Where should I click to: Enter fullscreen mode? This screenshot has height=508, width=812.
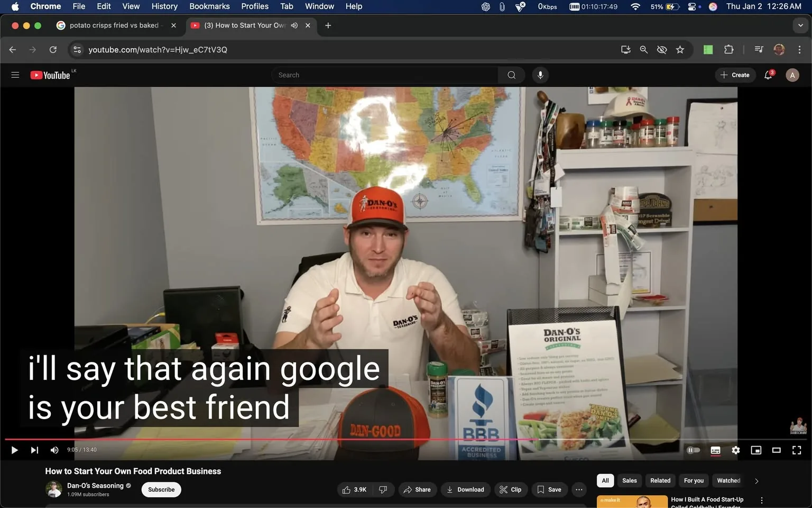796,450
